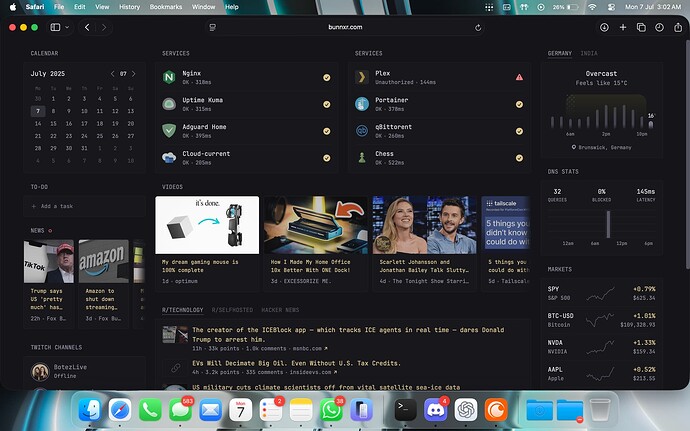This screenshot has height=431, width=690.
Task: Open Safari downloads icon in toolbar
Action: [604, 28]
